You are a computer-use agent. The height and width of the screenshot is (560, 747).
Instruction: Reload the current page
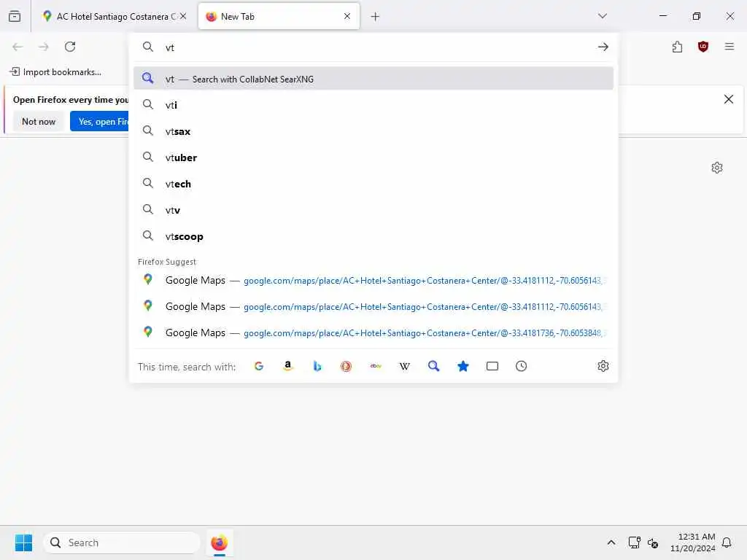point(70,47)
